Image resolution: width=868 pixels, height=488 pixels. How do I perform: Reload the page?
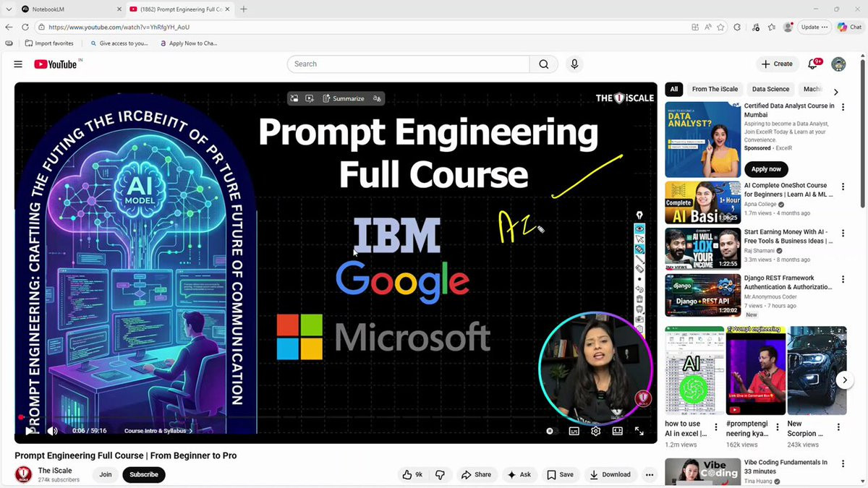click(x=25, y=27)
